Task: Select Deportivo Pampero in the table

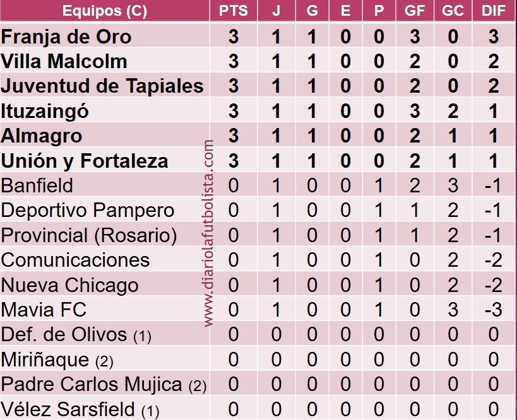Action: [88, 210]
